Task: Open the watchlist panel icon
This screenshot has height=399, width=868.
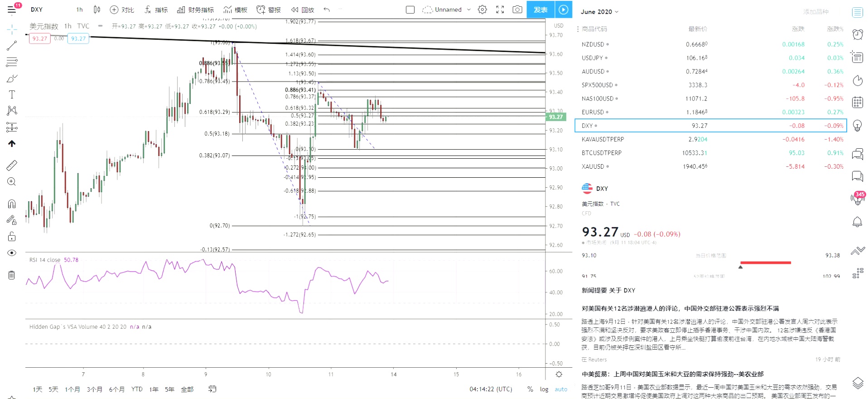Action: [x=857, y=12]
